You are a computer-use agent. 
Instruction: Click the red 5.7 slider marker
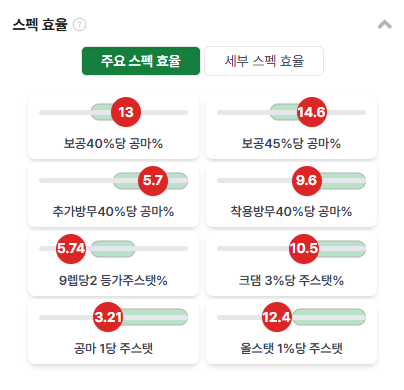point(153,180)
